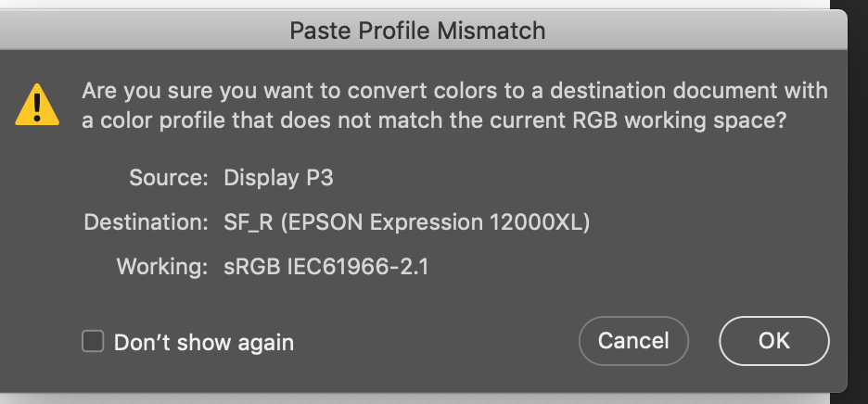Image resolution: width=868 pixels, height=404 pixels.
Task: Click the Paste Profile Mismatch title bar
Action: tap(417, 31)
